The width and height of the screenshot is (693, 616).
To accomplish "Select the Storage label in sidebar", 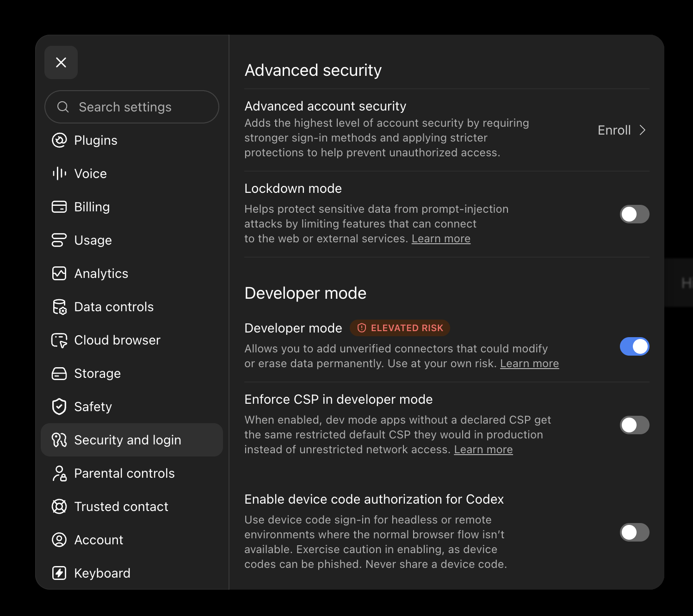I will pyautogui.click(x=98, y=373).
